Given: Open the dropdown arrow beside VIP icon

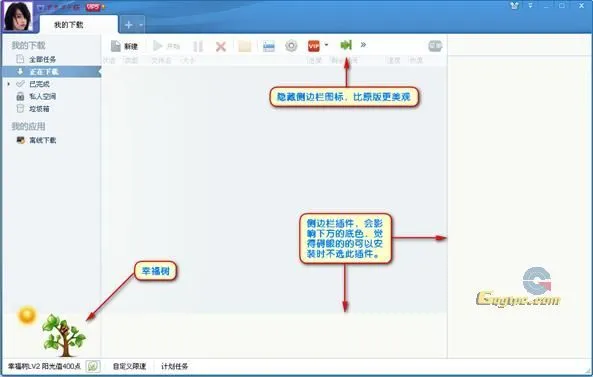Looking at the screenshot, I should click(326, 45).
